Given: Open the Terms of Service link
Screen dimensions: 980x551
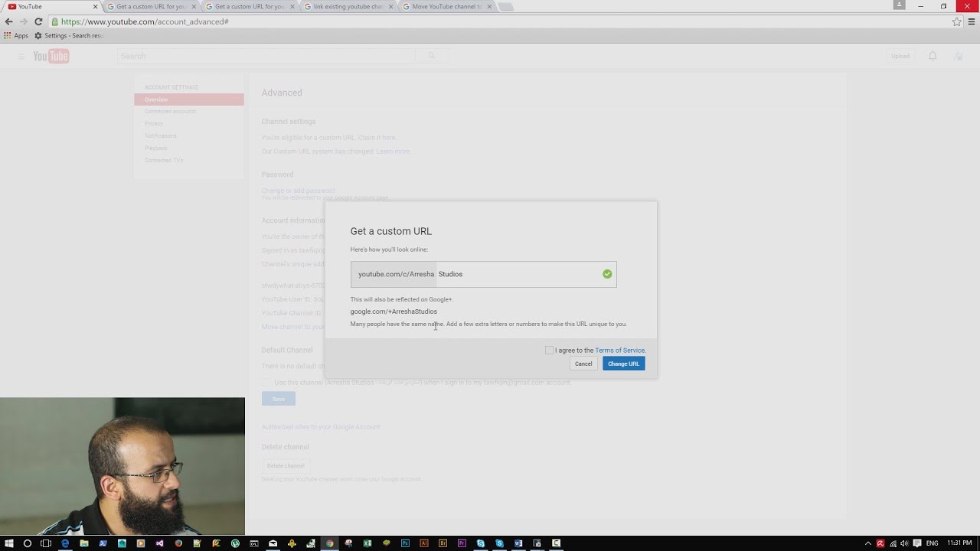Looking at the screenshot, I should 620,350.
